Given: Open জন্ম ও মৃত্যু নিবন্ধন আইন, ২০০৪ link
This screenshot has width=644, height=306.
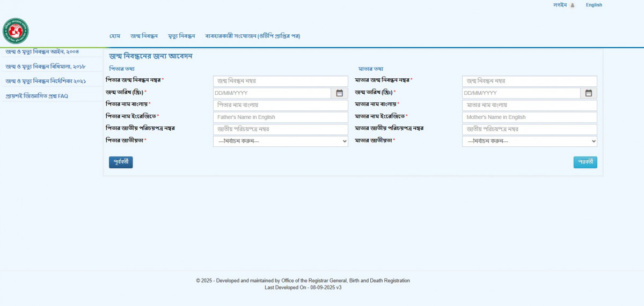Looking at the screenshot, I should click(x=42, y=51).
